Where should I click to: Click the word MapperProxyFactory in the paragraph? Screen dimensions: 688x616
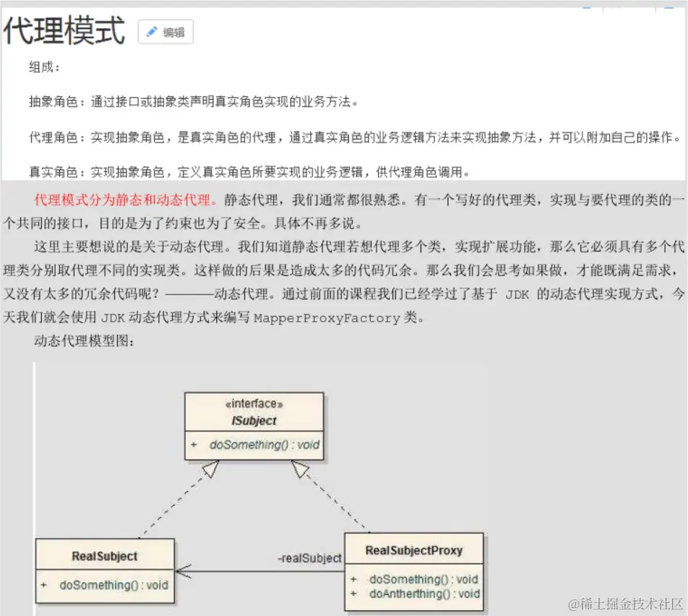(327, 318)
